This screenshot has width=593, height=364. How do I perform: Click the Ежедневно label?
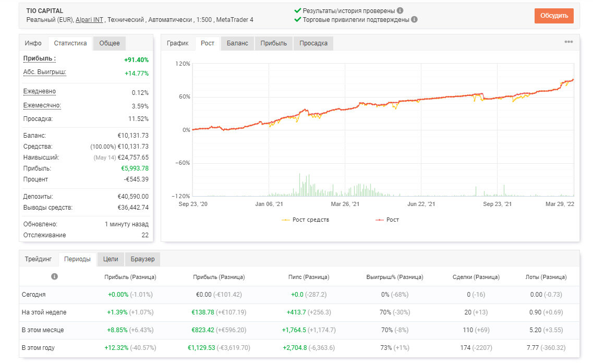39,91
